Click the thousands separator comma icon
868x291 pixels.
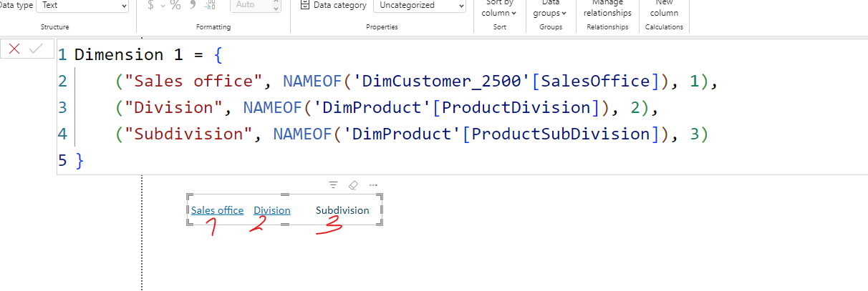pyautogui.click(x=193, y=5)
